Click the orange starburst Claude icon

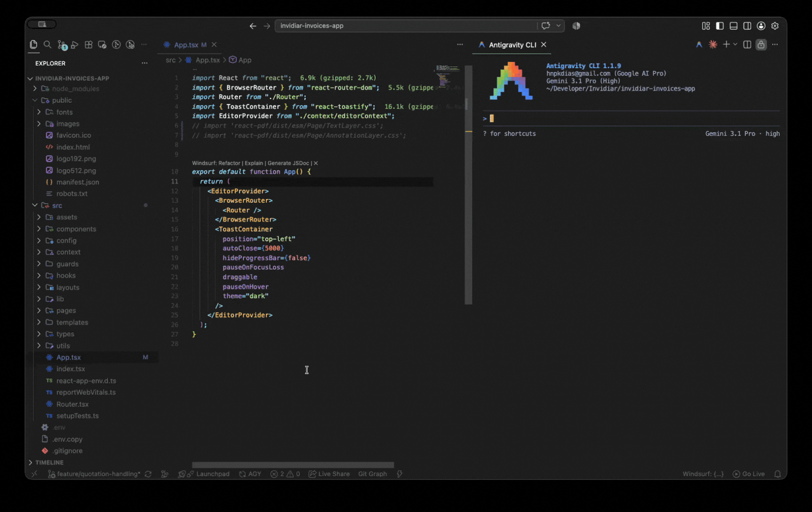(x=713, y=45)
